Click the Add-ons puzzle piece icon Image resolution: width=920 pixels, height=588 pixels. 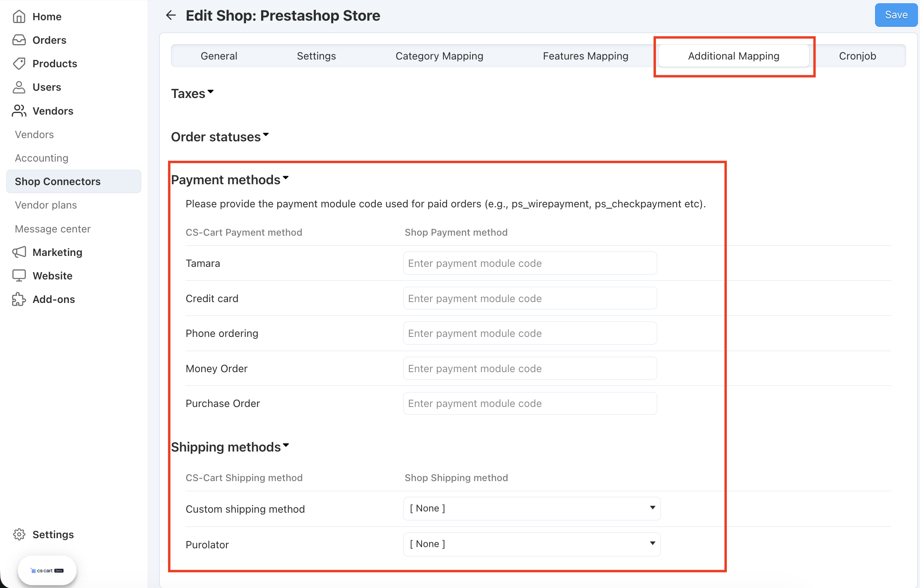19,299
